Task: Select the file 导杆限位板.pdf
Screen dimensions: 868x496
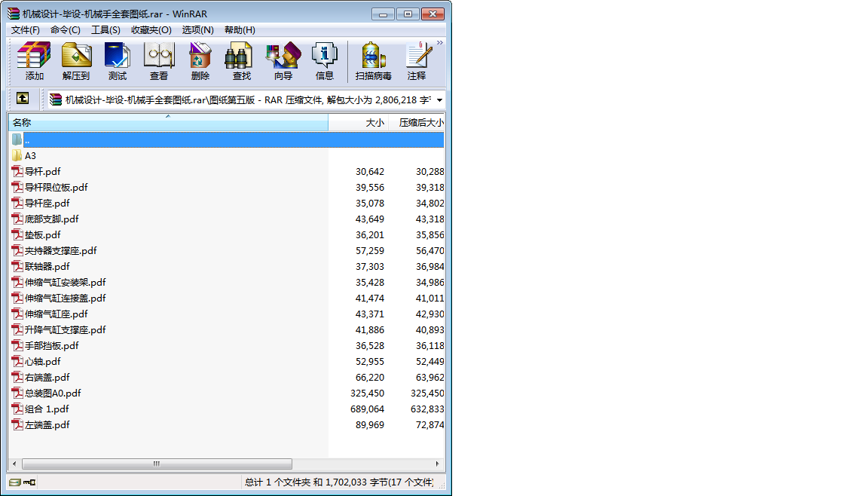Action: tap(56, 188)
